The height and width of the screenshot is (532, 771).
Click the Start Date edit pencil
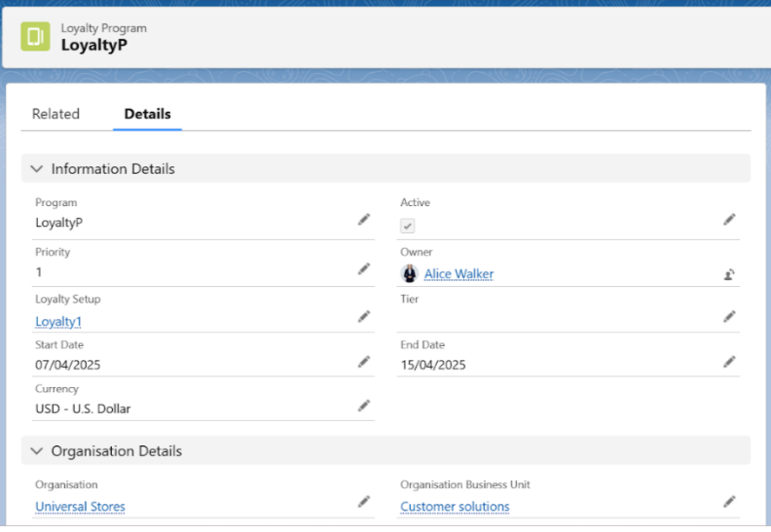[364, 362]
